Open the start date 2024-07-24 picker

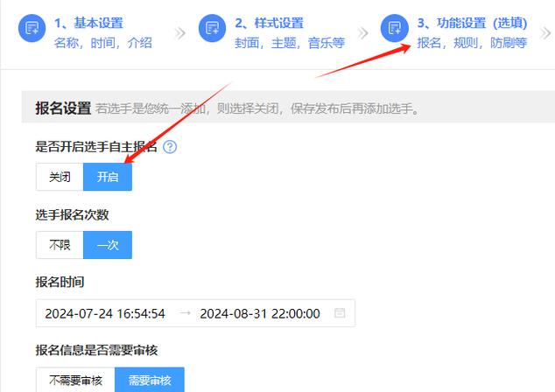tap(106, 313)
